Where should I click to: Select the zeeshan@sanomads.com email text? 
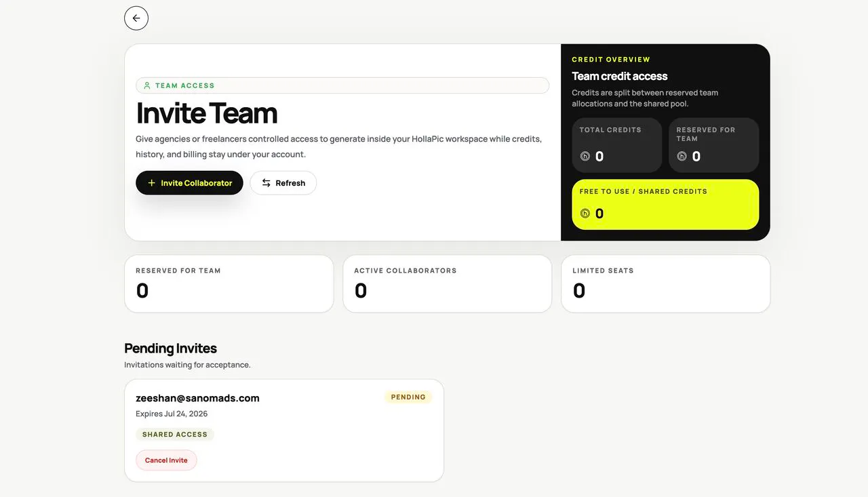pyautogui.click(x=197, y=398)
